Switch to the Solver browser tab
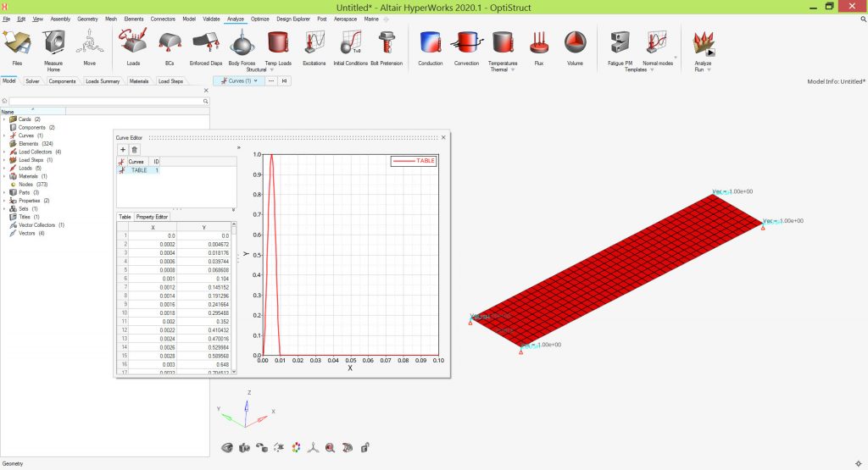The height and width of the screenshot is (470, 868). 33,81
